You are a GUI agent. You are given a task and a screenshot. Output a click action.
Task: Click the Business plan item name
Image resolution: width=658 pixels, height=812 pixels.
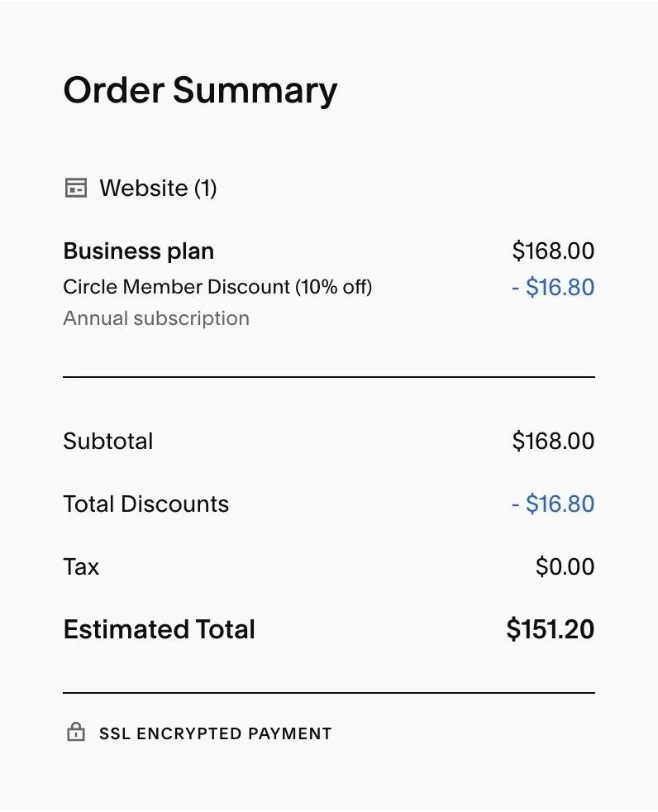(138, 251)
